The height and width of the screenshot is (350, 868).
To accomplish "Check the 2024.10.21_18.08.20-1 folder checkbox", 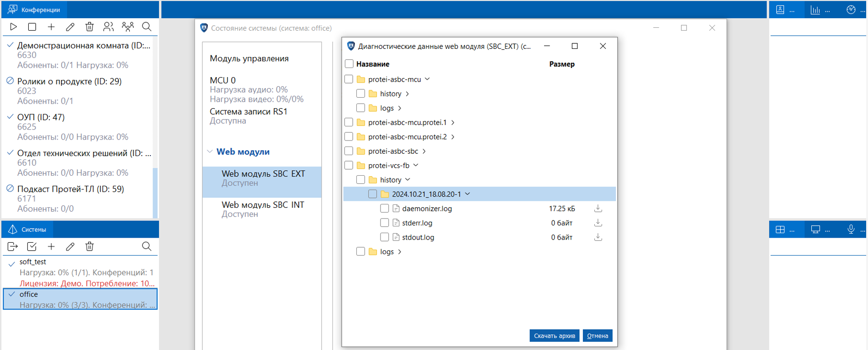I will 373,194.
